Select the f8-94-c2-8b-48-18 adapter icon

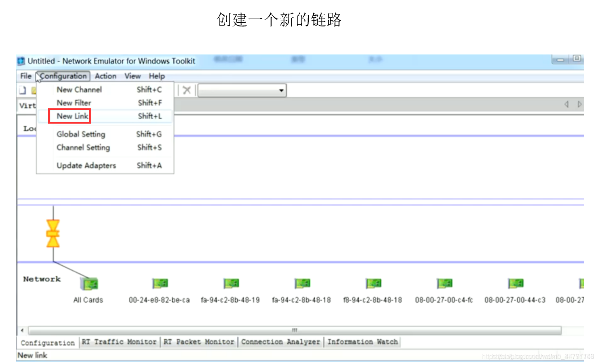click(373, 283)
